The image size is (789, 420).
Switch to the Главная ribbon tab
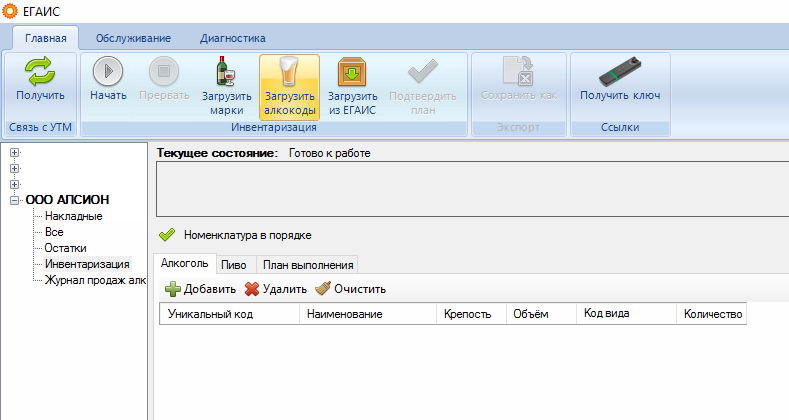[x=46, y=38]
